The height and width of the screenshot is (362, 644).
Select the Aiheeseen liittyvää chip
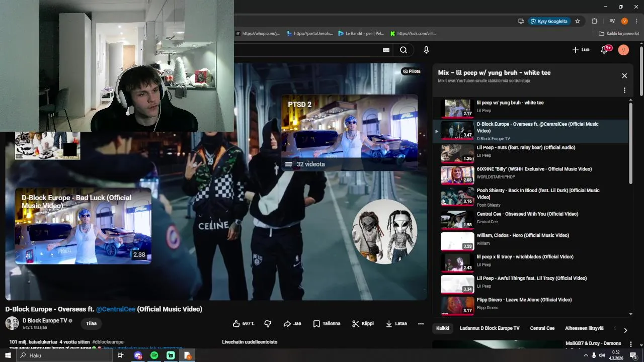(x=584, y=328)
